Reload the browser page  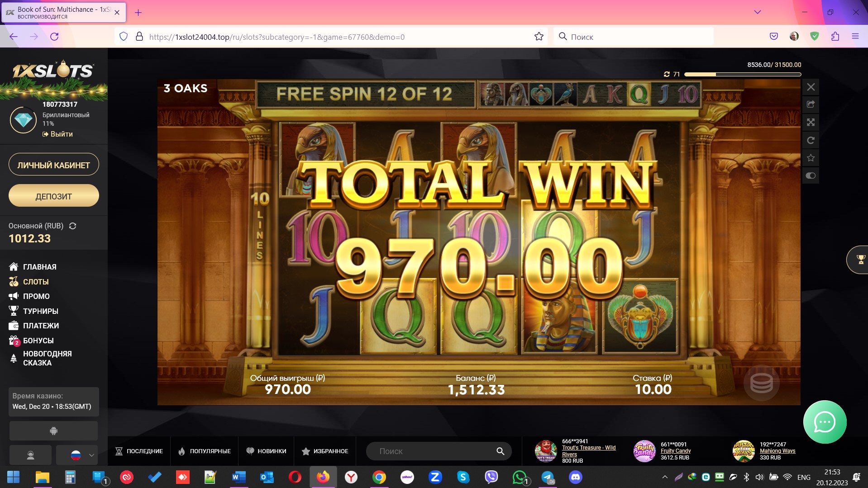[x=54, y=37]
